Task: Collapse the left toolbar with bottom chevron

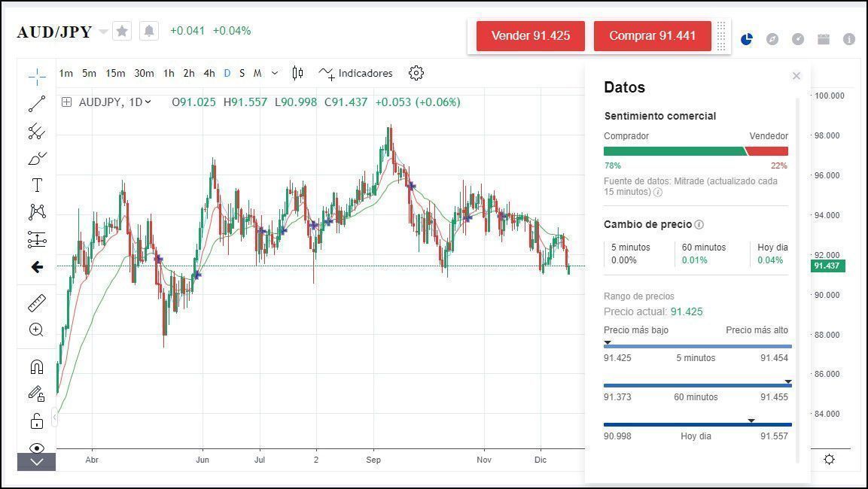Action: (x=37, y=463)
